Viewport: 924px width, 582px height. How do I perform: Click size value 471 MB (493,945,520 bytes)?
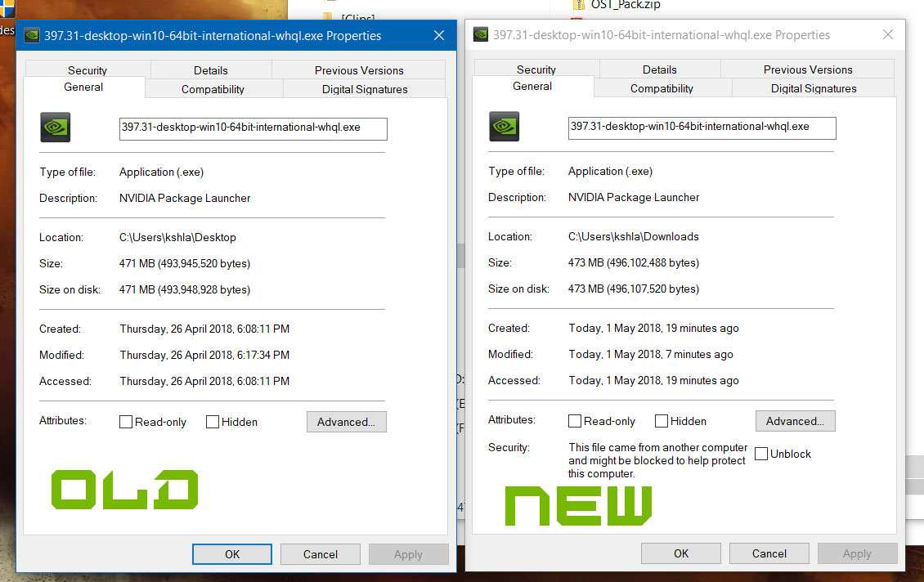(185, 263)
